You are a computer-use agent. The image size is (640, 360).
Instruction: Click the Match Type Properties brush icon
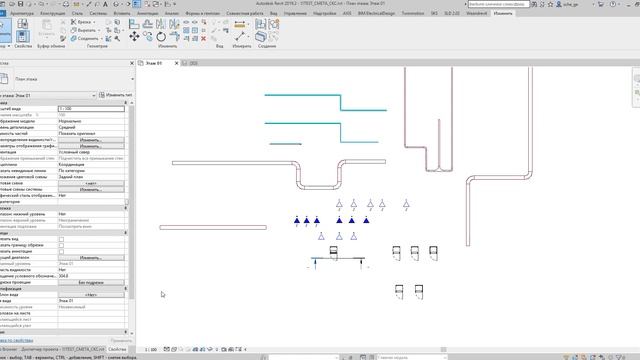(63, 38)
